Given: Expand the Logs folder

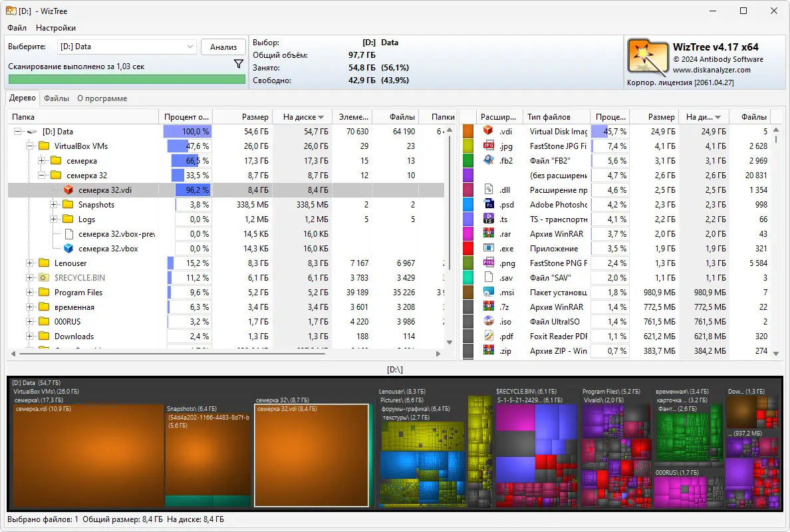Looking at the screenshot, I should click(x=54, y=219).
